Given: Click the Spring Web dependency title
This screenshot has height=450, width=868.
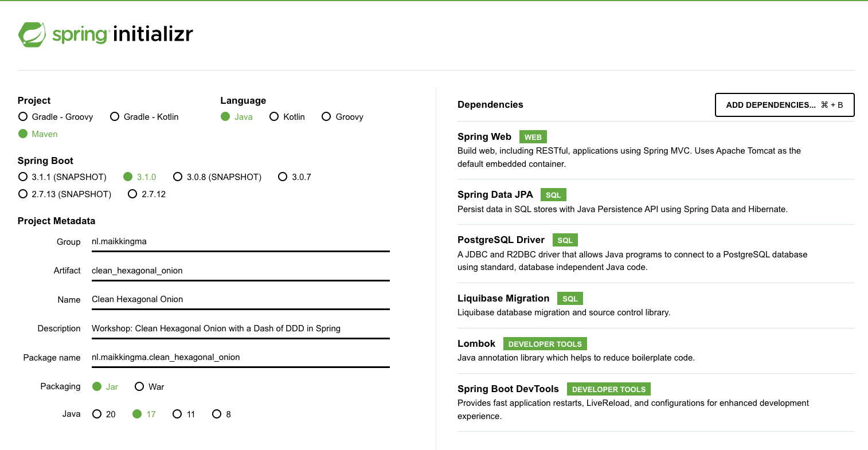Looking at the screenshot, I should [x=484, y=136].
